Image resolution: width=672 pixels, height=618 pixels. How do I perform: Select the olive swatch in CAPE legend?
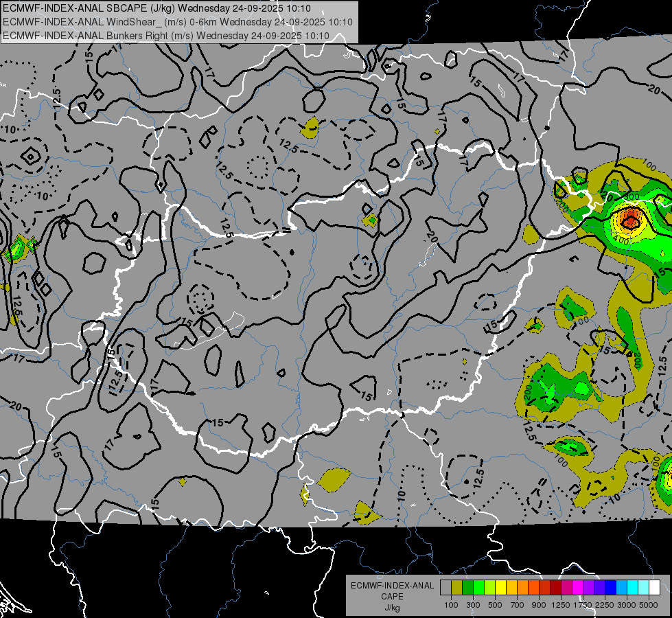click(x=457, y=588)
